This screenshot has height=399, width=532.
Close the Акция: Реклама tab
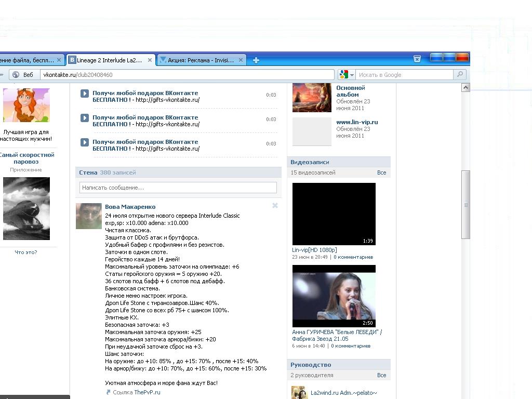pos(241,60)
